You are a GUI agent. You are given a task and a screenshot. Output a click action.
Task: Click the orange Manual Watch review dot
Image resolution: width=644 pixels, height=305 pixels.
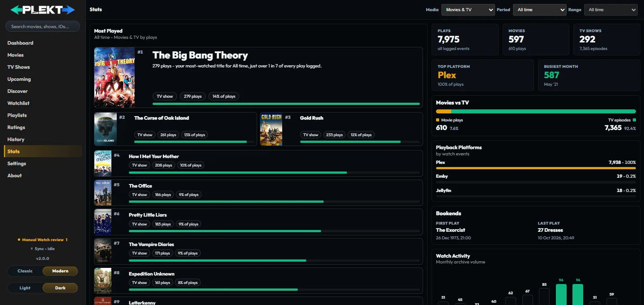(19, 240)
